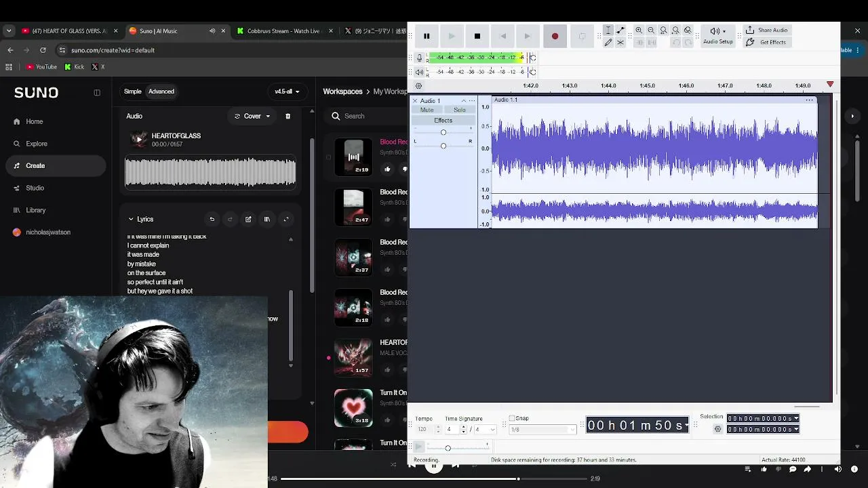Expand the lyrics editor fullscreen icon
This screenshot has width=868, height=488.
[286, 219]
